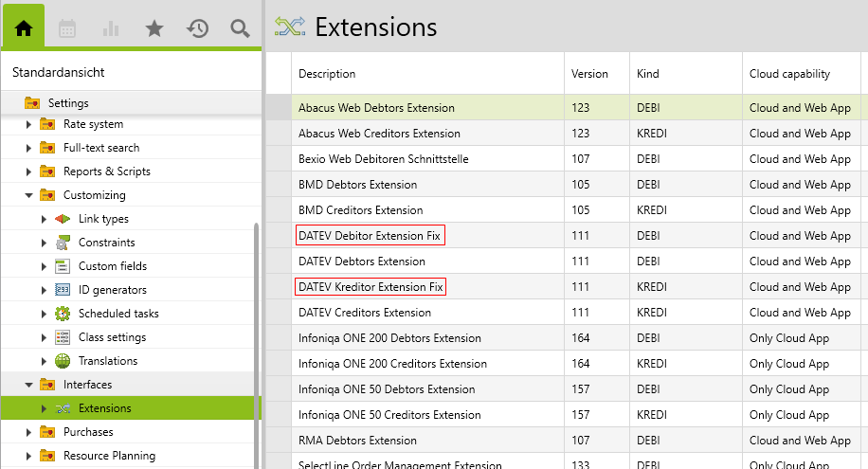This screenshot has width=868, height=469.
Task: Open the history clock icon
Action: 197,28
